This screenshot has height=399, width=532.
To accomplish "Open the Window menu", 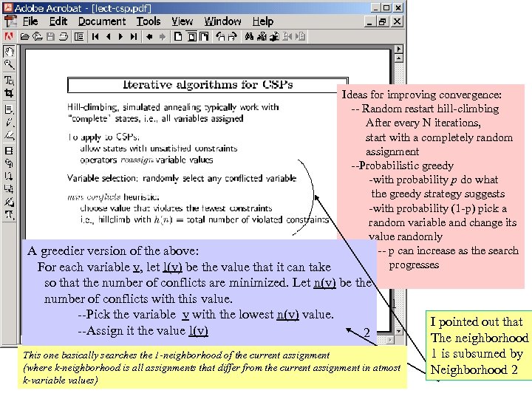I will [222, 21].
